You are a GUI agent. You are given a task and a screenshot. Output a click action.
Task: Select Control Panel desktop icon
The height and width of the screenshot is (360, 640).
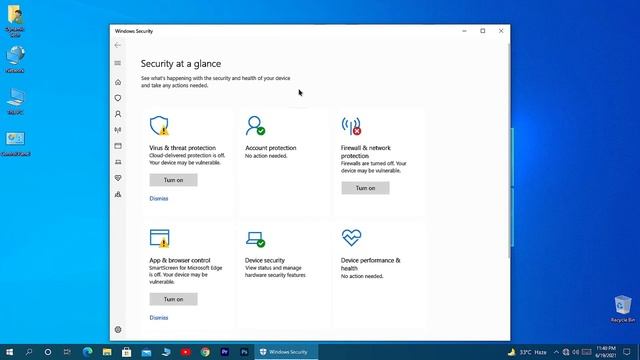click(x=16, y=144)
